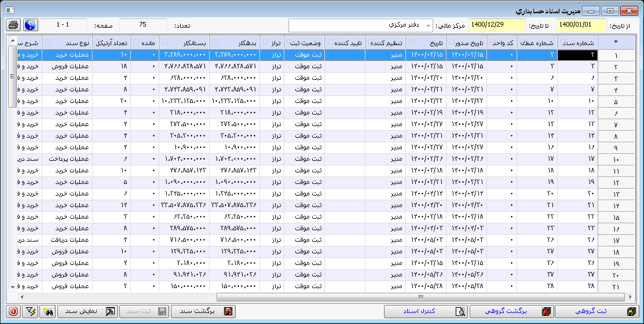
Task: Click کنترل اسناد (control documents) button
Action: [426, 311]
